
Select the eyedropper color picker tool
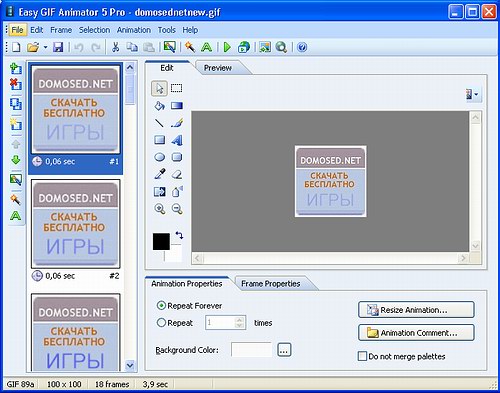click(x=160, y=174)
